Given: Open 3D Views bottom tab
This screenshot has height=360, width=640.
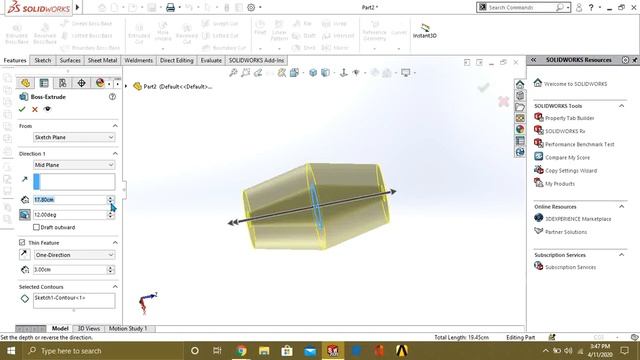Looking at the screenshot, I should [x=89, y=328].
